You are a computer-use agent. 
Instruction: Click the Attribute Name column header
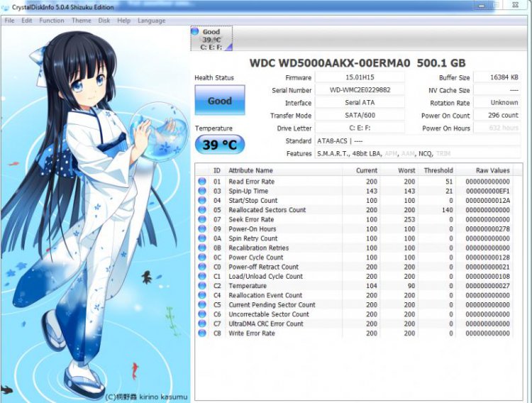(250, 170)
